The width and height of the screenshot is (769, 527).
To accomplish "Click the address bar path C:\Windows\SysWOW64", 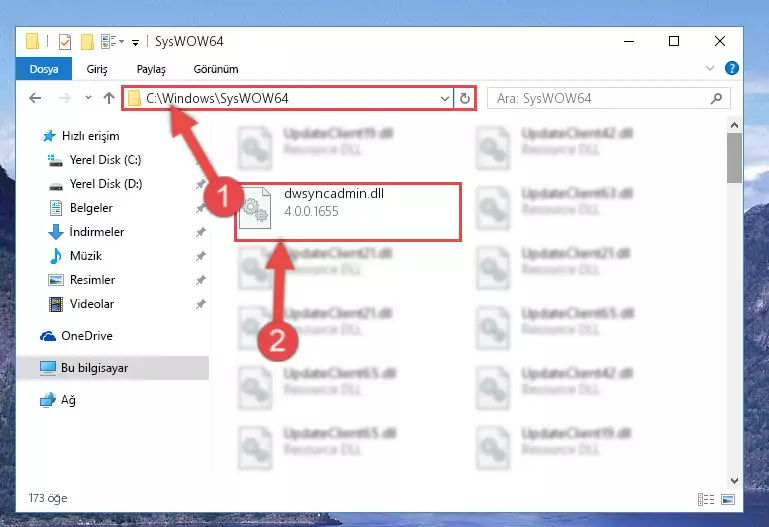I will (x=217, y=99).
